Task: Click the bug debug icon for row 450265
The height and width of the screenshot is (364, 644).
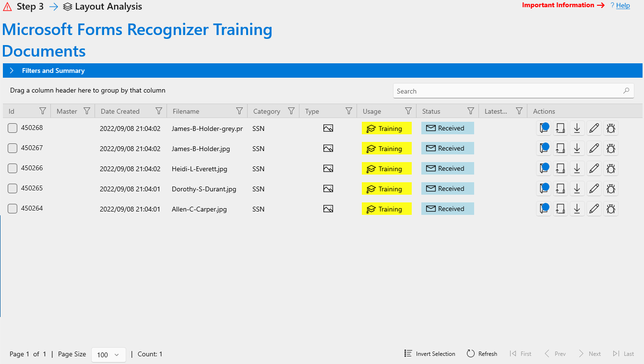Action: coord(611,188)
